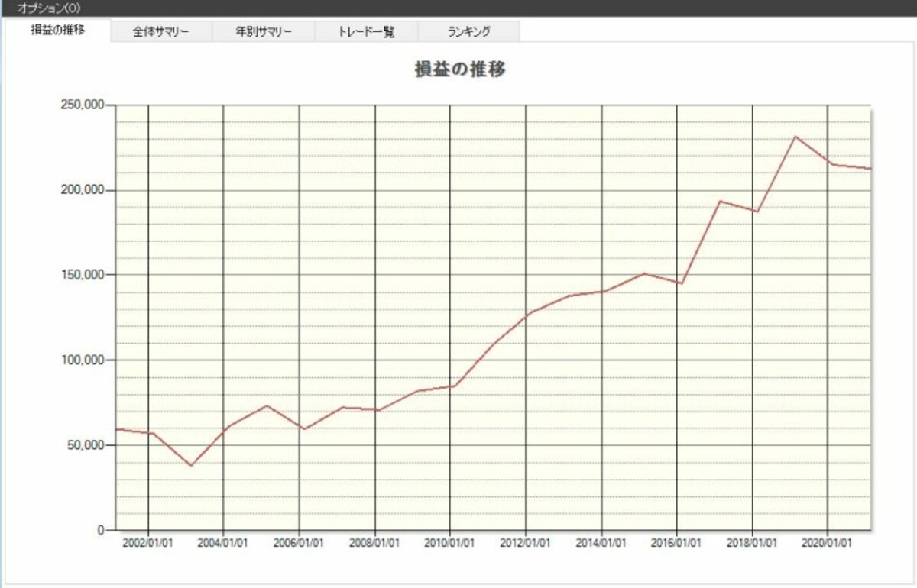Switch to the 全体サマリー tab
The width and height of the screenshot is (917, 588).
pos(161,32)
